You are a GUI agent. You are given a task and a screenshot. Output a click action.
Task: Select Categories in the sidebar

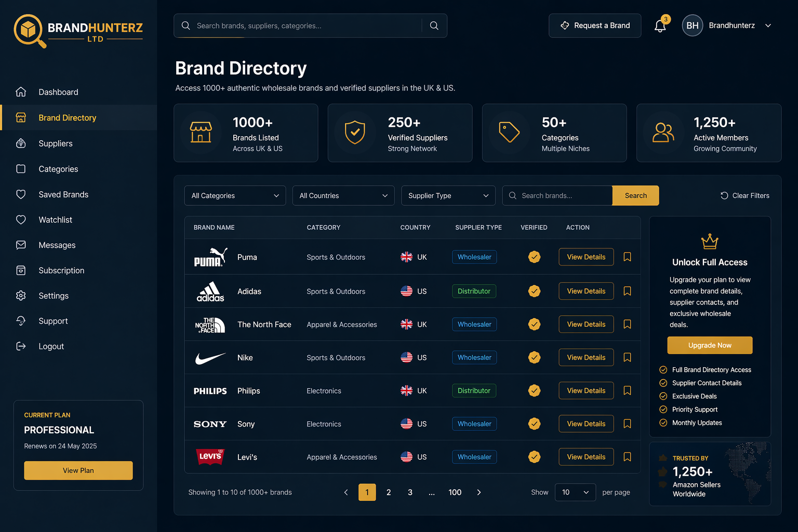[x=78, y=169]
